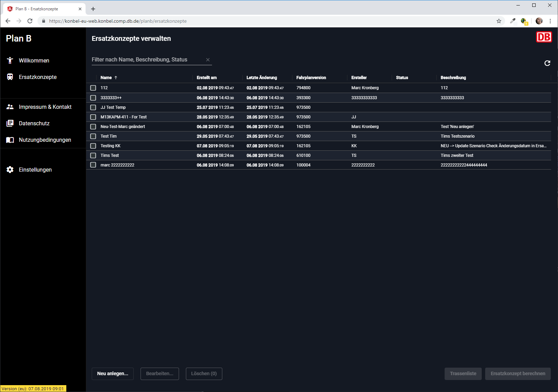The height and width of the screenshot is (392, 558).
Task: Click the train icon beside Ersatzkonzepte
Action: click(10, 77)
